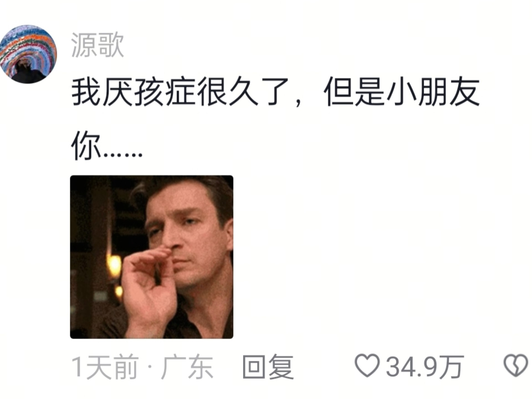Tap the 34.9万 like count

click(425, 367)
